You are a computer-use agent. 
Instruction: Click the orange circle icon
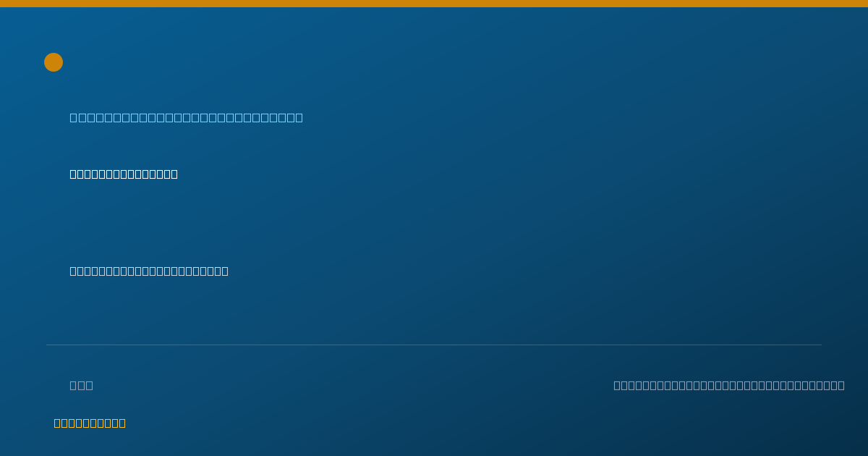click(x=54, y=62)
